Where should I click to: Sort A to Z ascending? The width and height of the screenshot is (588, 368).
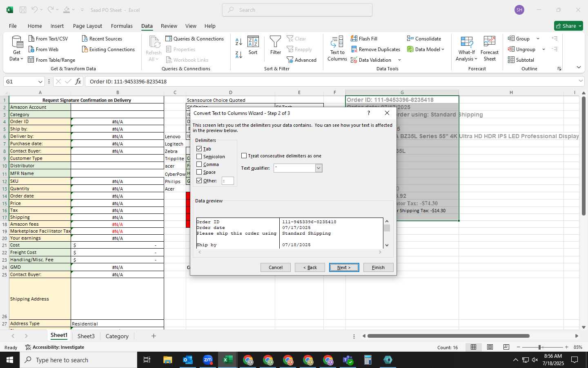pyautogui.click(x=239, y=41)
